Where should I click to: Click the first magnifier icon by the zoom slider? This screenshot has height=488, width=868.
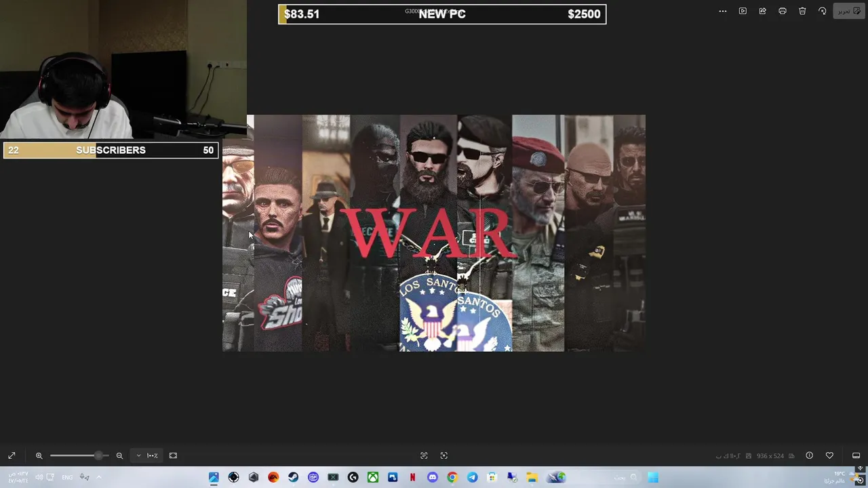coord(39,455)
